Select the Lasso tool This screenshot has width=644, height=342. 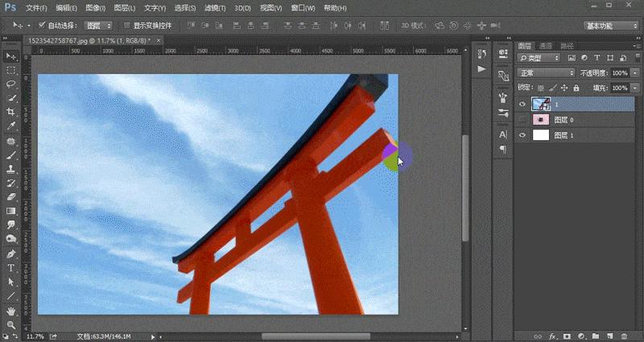[11, 84]
